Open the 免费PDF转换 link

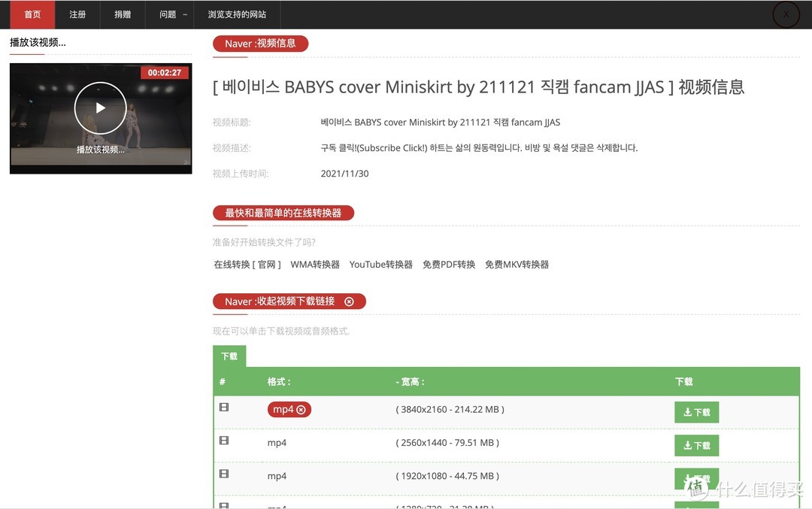pyautogui.click(x=448, y=265)
